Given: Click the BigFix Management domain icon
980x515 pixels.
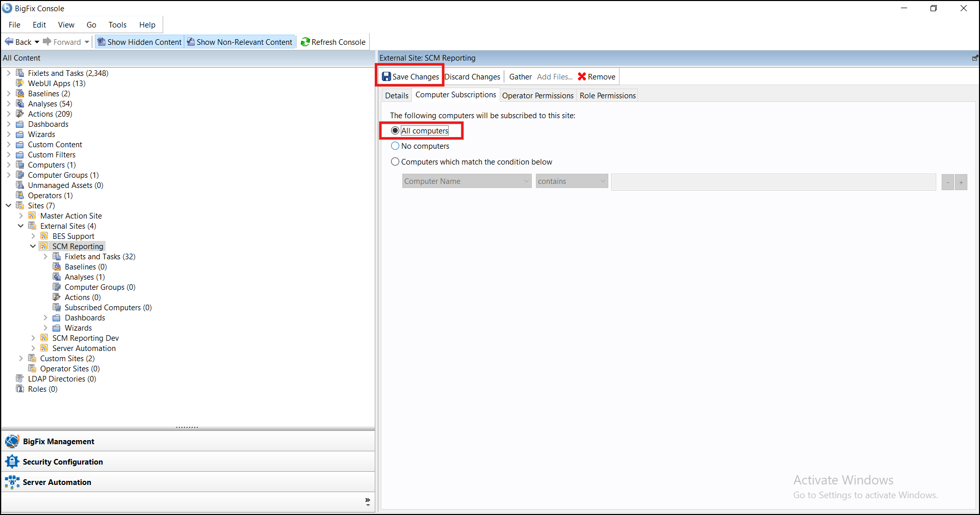Looking at the screenshot, I should [12, 441].
